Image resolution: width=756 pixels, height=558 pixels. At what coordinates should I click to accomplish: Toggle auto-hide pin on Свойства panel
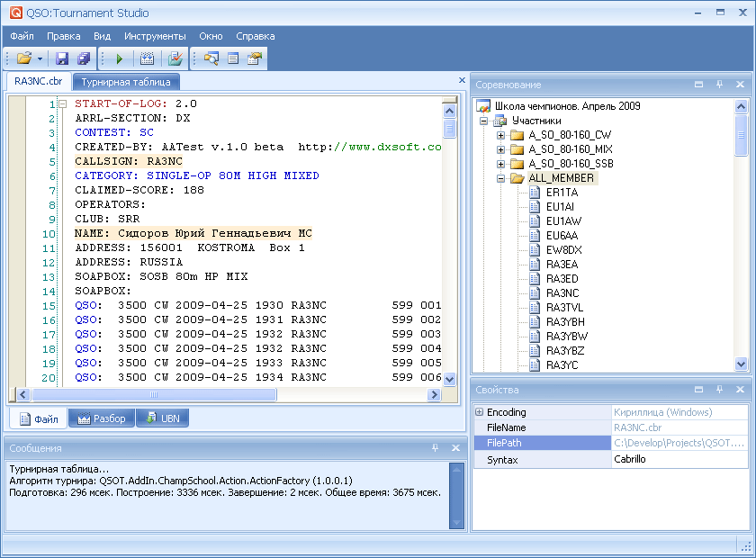click(719, 390)
